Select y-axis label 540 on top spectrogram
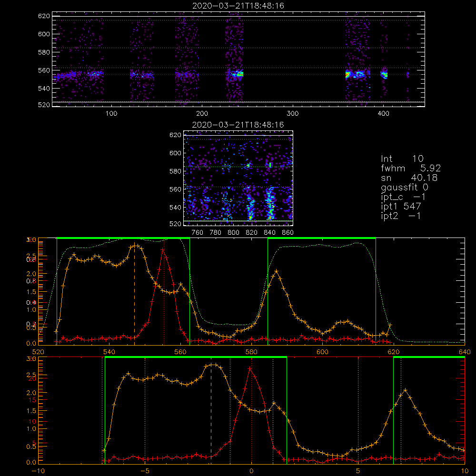The height and width of the screenshot is (476, 476). (x=44, y=89)
